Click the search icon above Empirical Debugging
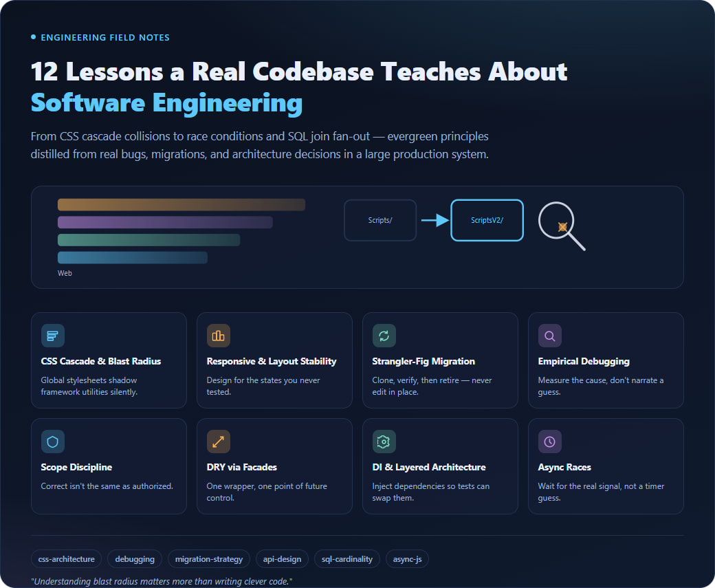This screenshot has height=588, width=715. coord(550,336)
